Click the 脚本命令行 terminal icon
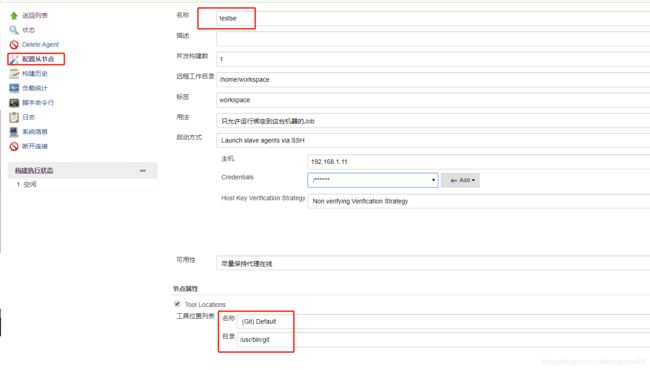Screen dimensions: 650x370 [x=14, y=103]
